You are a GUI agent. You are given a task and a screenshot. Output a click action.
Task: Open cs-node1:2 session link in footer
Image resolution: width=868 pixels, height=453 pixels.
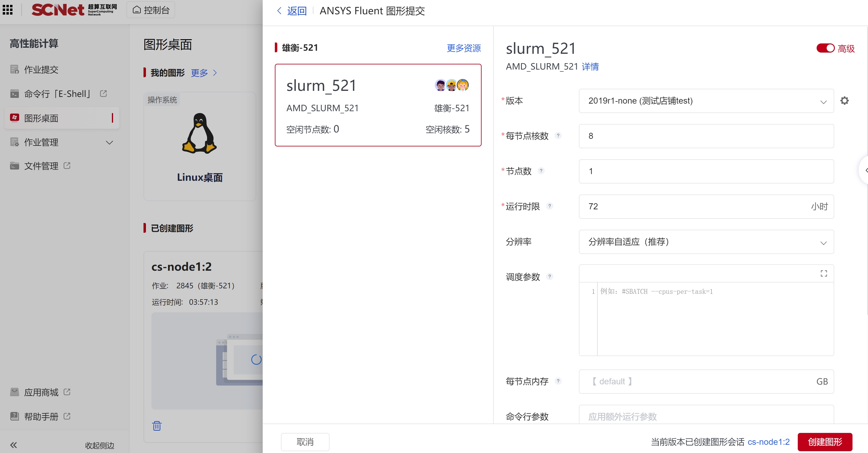[x=769, y=442]
